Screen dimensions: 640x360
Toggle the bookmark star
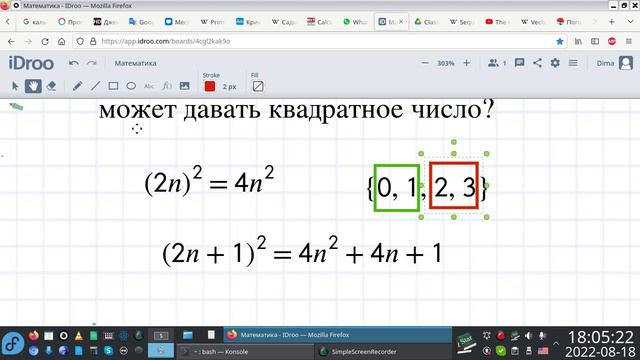560,41
